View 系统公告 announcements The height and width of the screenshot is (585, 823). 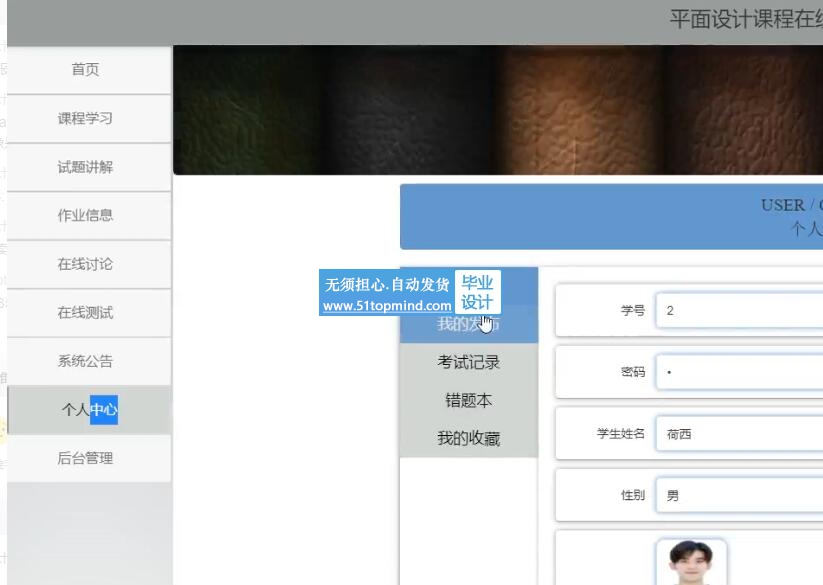click(x=89, y=361)
